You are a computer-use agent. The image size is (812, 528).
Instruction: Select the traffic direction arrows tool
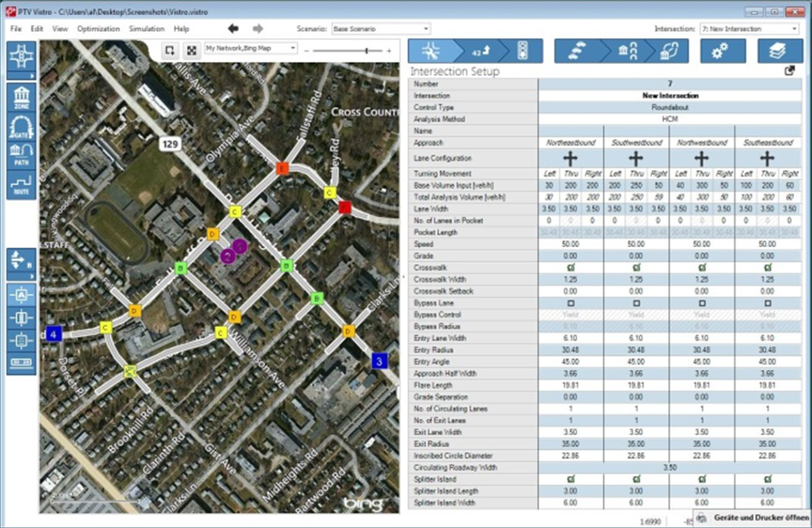(x=21, y=261)
